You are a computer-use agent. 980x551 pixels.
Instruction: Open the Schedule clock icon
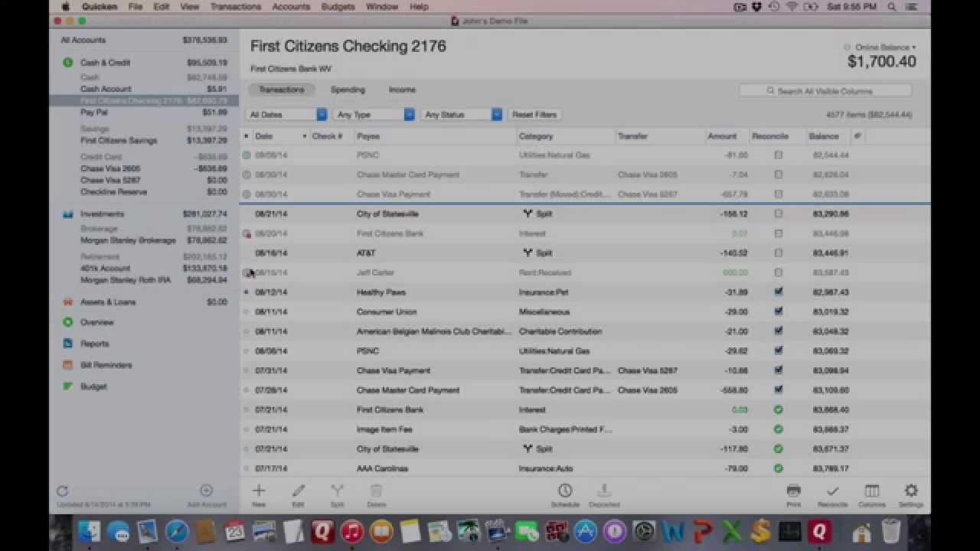(x=565, y=491)
